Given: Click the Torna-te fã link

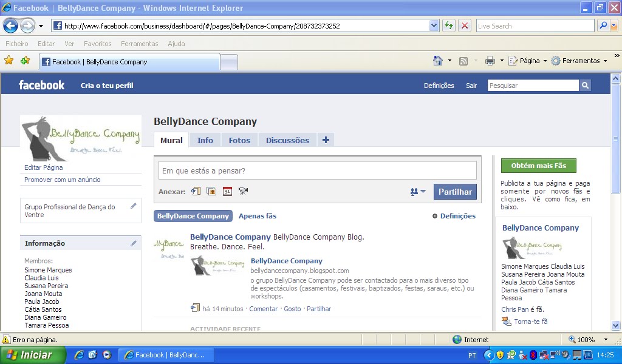Looking at the screenshot, I should pyautogui.click(x=531, y=321).
